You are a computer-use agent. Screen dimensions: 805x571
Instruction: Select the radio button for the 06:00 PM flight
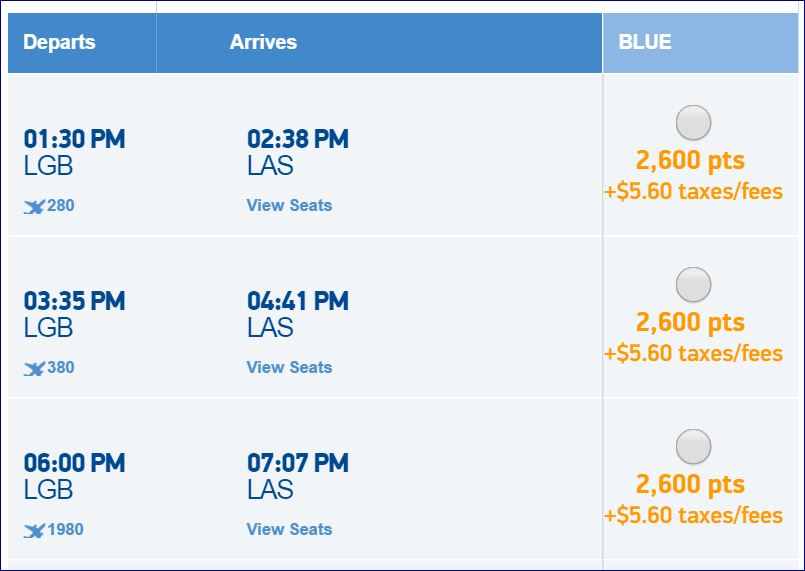pyautogui.click(x=693, y=447)
